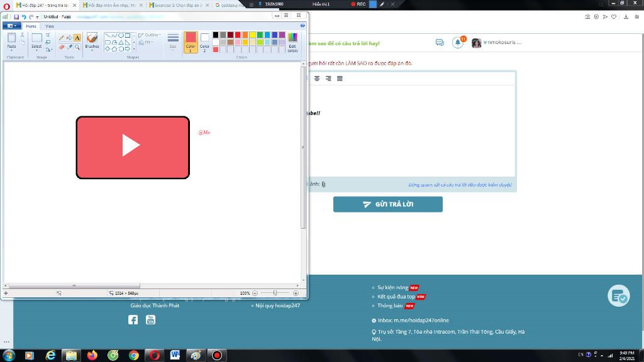Image resolution: width=644 pixels, height=362 pixels.
Task: Click the Crop icon in Image group
Action: pyautogui.click(x=48, y=35)
